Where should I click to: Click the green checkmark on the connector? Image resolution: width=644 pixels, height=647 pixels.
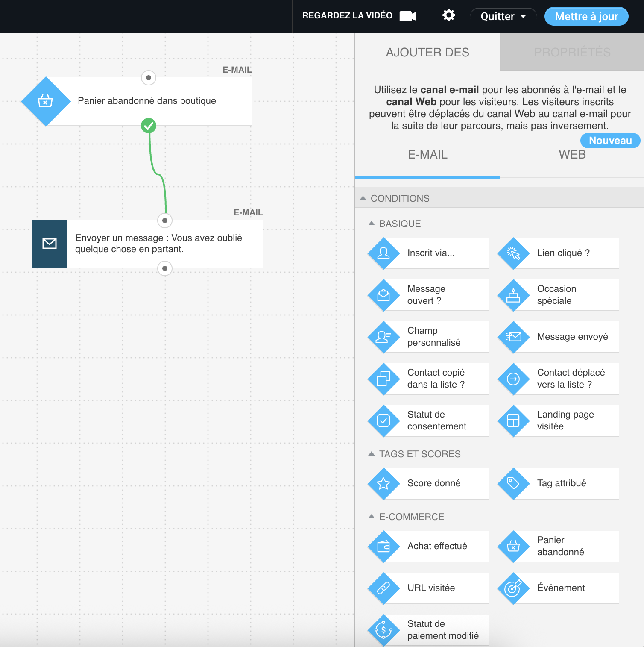click(148, 125)
